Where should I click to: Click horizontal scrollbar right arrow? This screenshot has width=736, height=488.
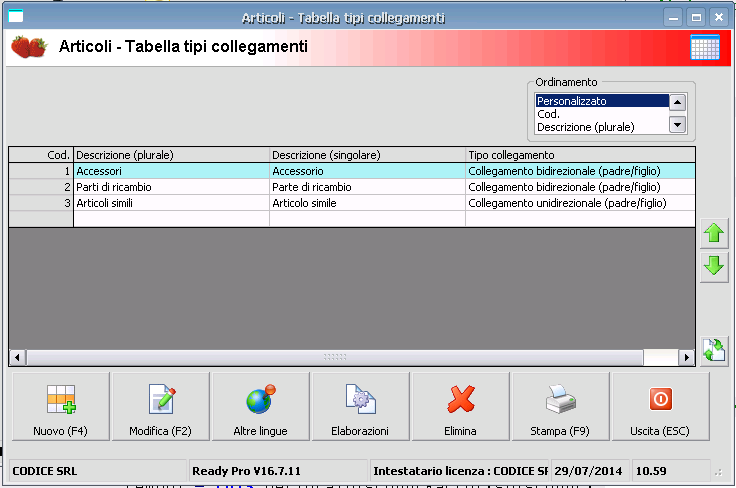coord(687,358)
